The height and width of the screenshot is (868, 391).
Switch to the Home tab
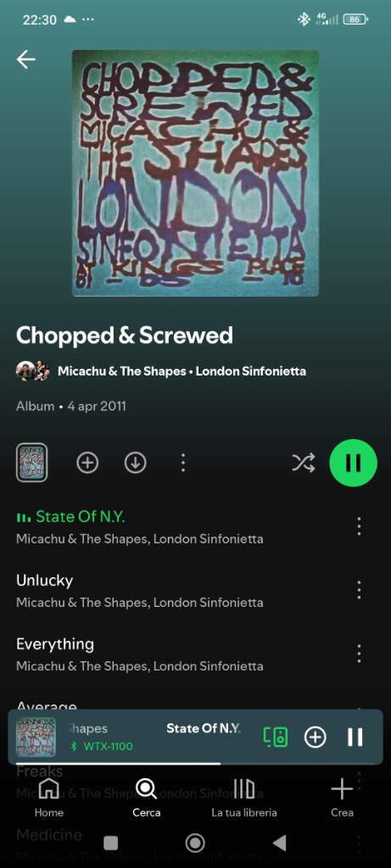[48, 798]
